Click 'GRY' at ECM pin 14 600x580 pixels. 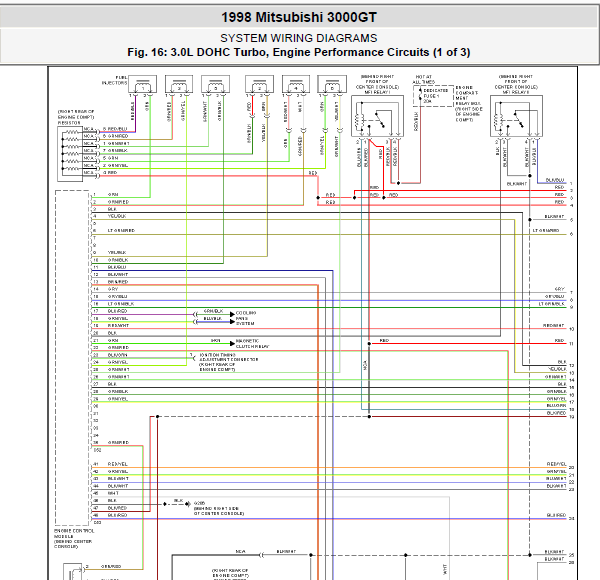(113, 289)
